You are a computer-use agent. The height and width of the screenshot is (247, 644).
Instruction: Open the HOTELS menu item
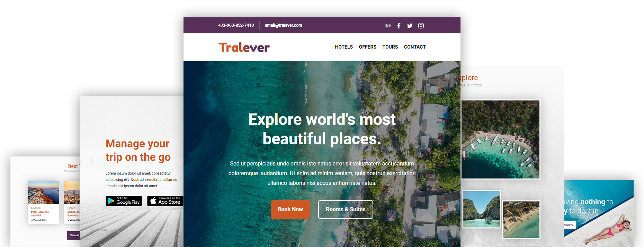(344, 47)
